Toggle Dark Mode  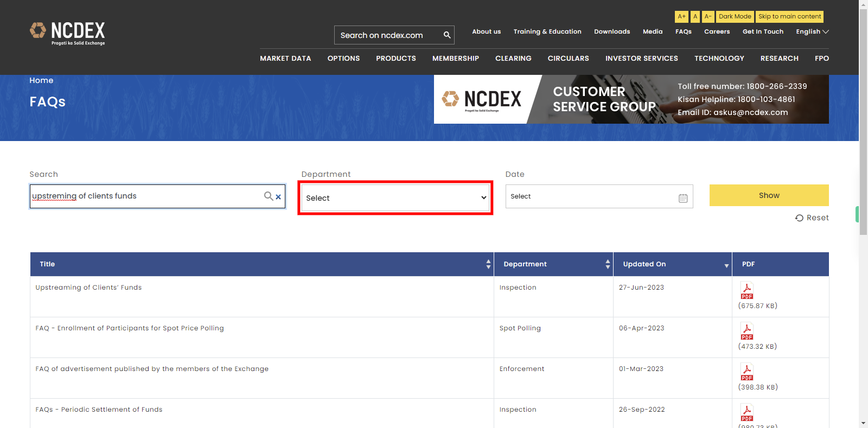coord(735,17)
